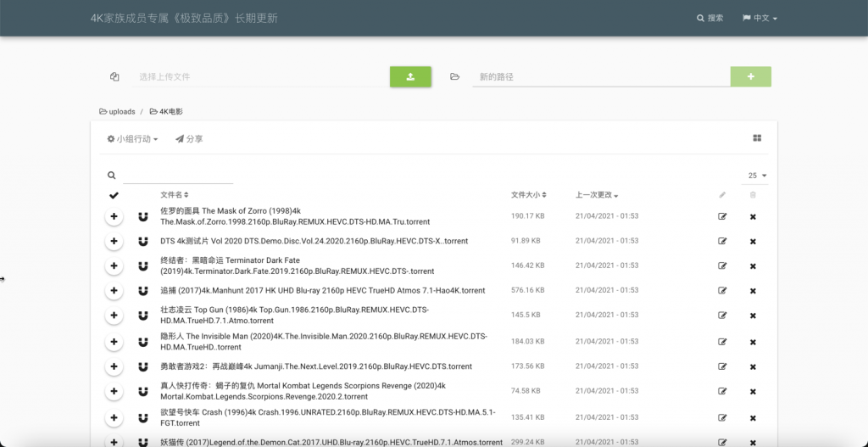868x447 pixels.
Task: Select plus button for DTS Demo Disc row
Action: point(114,242)
